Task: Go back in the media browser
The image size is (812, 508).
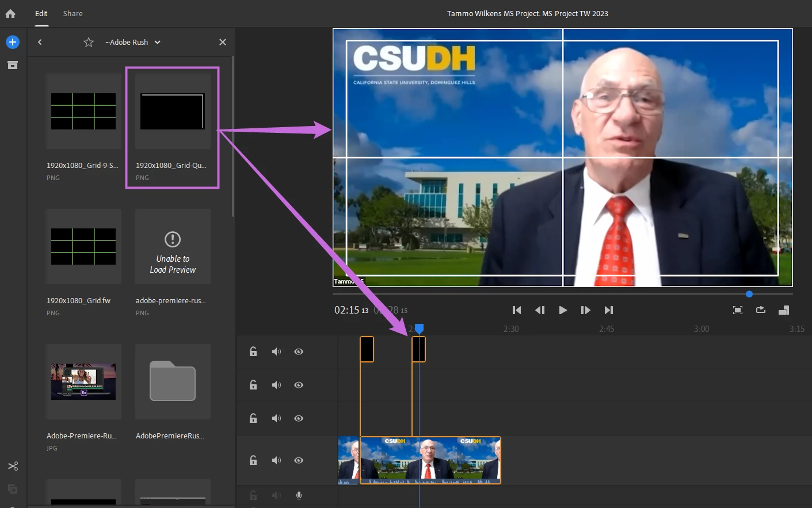Action: (x=40, y=42)
